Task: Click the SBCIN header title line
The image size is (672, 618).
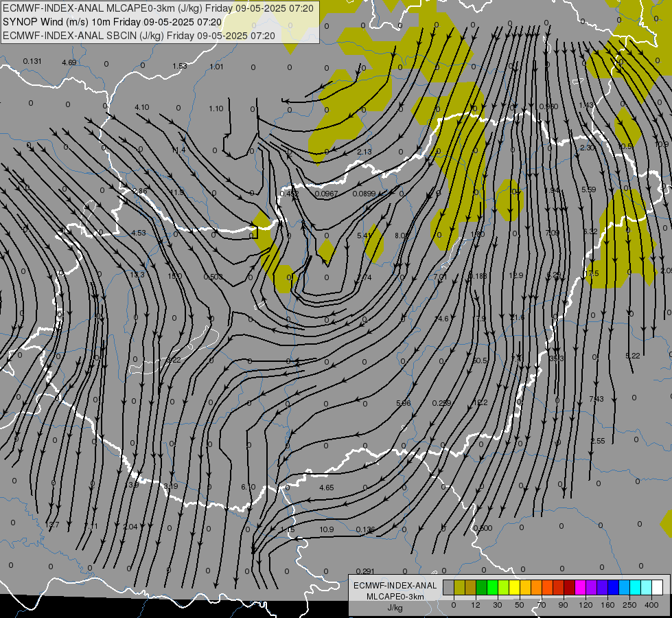Action: coord(139,36)
